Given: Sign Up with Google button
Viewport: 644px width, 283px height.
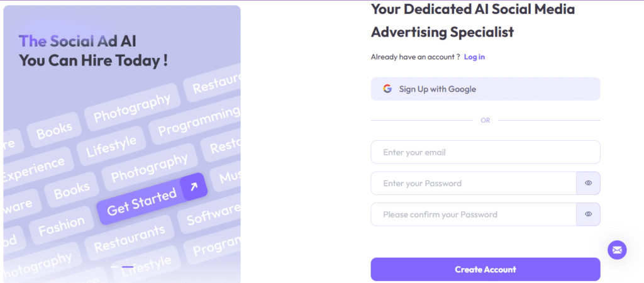Looking at the screenshot, I should pyautogui.click(x=486, y=89).
